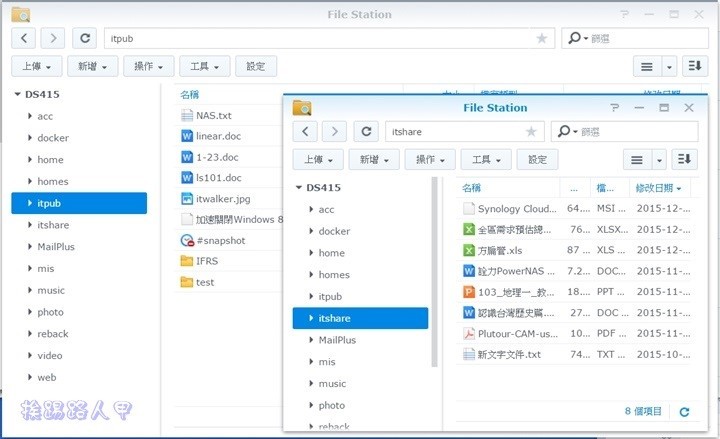Open the 操作 dropdown in the back window

click(150, 67)
